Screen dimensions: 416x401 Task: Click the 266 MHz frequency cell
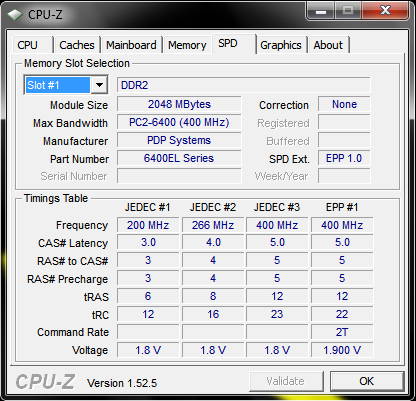tap(213, 225)
